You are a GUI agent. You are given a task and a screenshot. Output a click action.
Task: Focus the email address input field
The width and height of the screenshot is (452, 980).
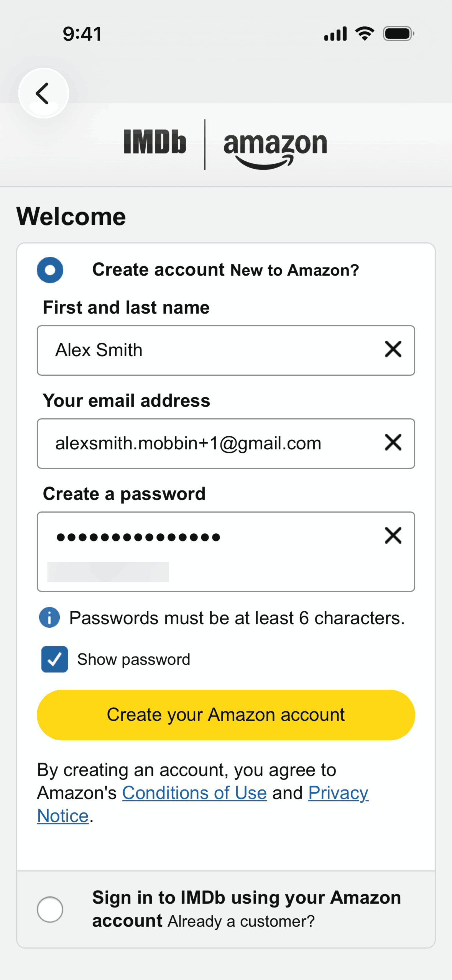pos(226,444)
